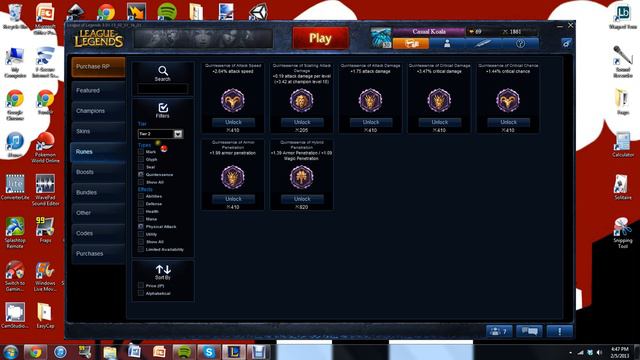Click the Quintessence of Armor Penetration rune icon

click(233, 177)
